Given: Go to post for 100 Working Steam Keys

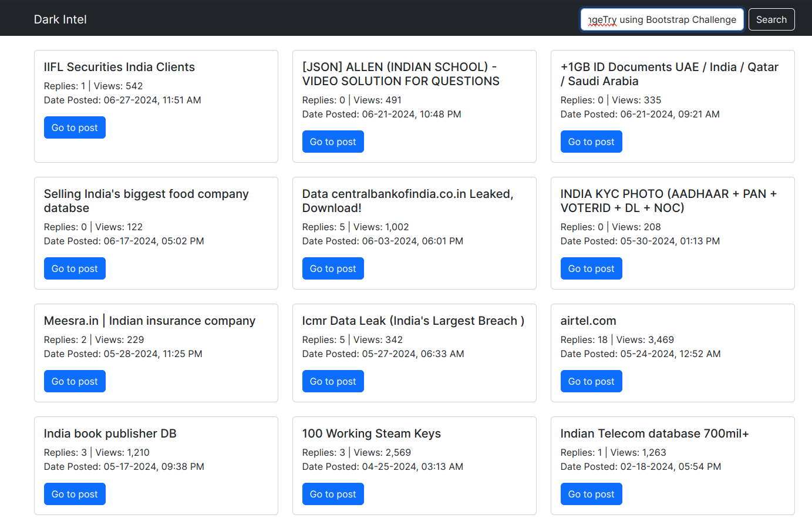Looking at the screenshot, I should coord(333,494).
